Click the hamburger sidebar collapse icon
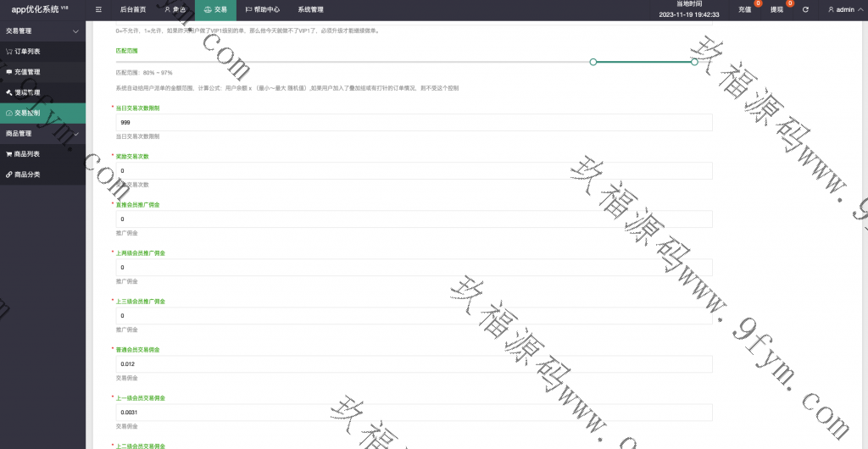This screenshot has width=868, height=449. click(98, 9)
